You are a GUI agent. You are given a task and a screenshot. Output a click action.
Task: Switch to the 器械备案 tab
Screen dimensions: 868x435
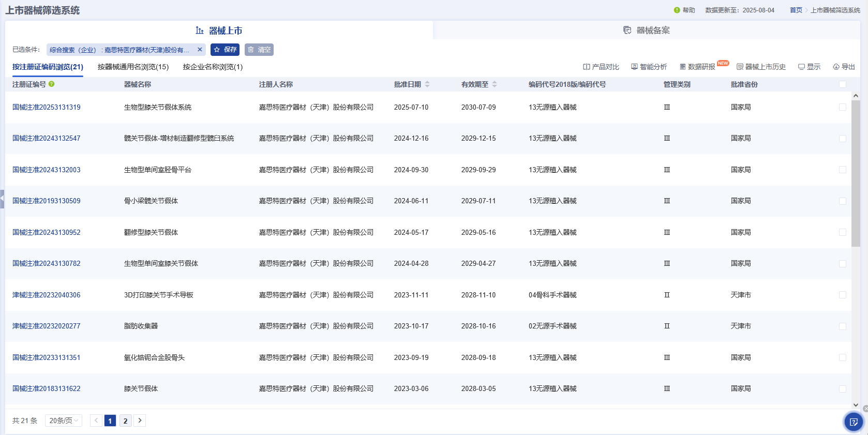click(x=647, y=31)
